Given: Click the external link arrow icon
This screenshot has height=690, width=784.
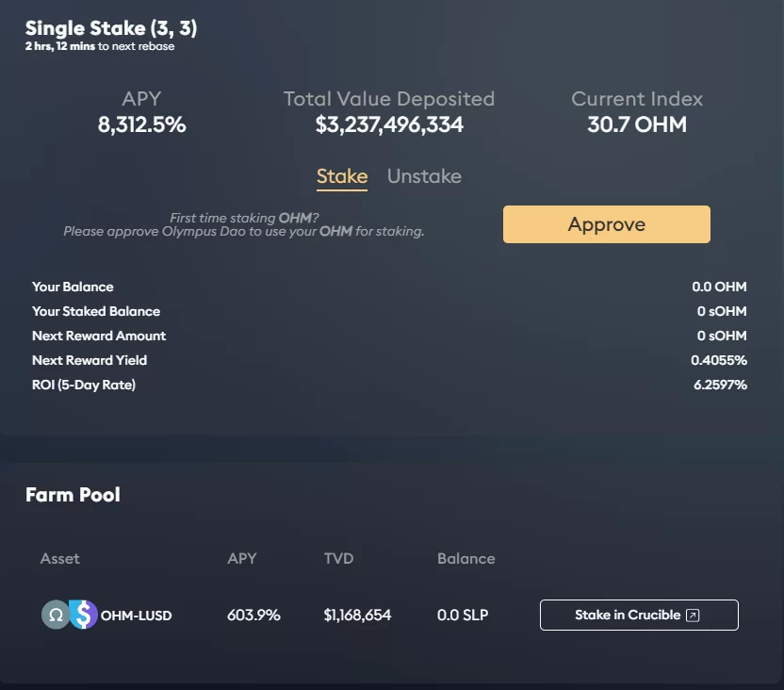Looking at the screenshot, I should pyautogui.click(x=693, y=616).
